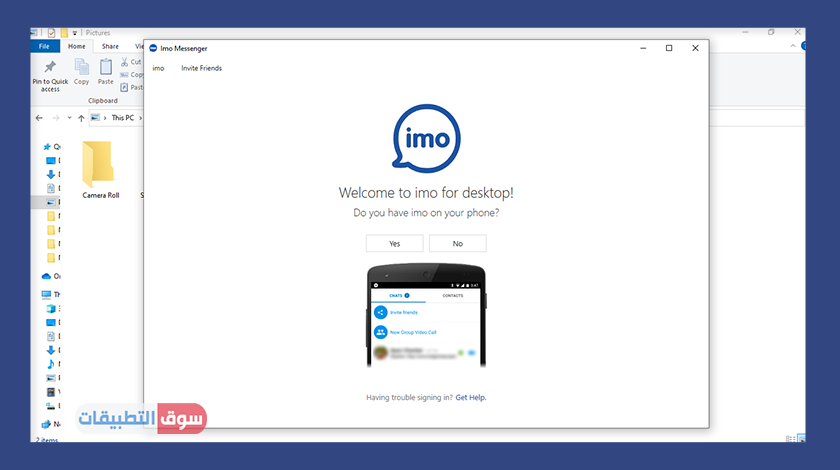This screenshot has width=840, height=470.
Task: Click New folder icon in Quick Access Toolbar
Action: pyautogui.click(x=64, y=33)
